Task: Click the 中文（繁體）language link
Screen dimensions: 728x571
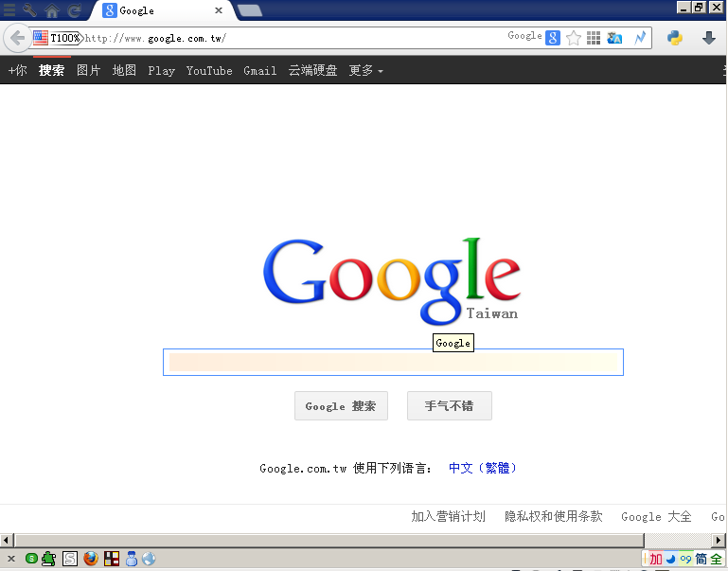Action: [483, 468]
